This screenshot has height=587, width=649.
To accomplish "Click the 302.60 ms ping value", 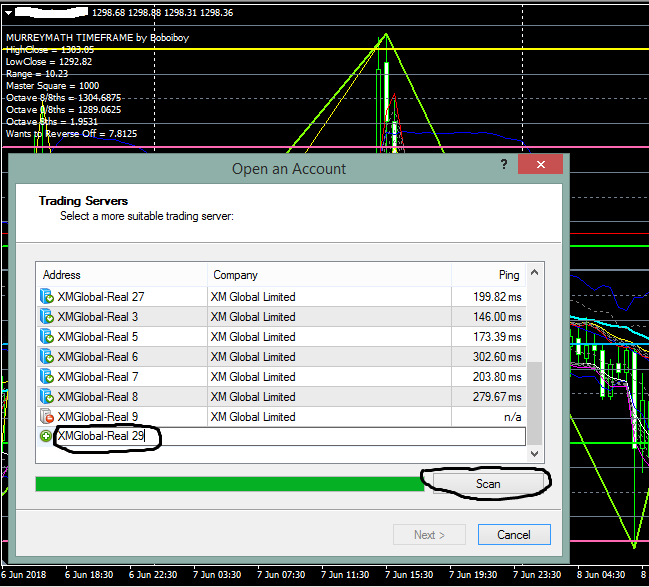I will pyautogui.click(x=497, y=356).
